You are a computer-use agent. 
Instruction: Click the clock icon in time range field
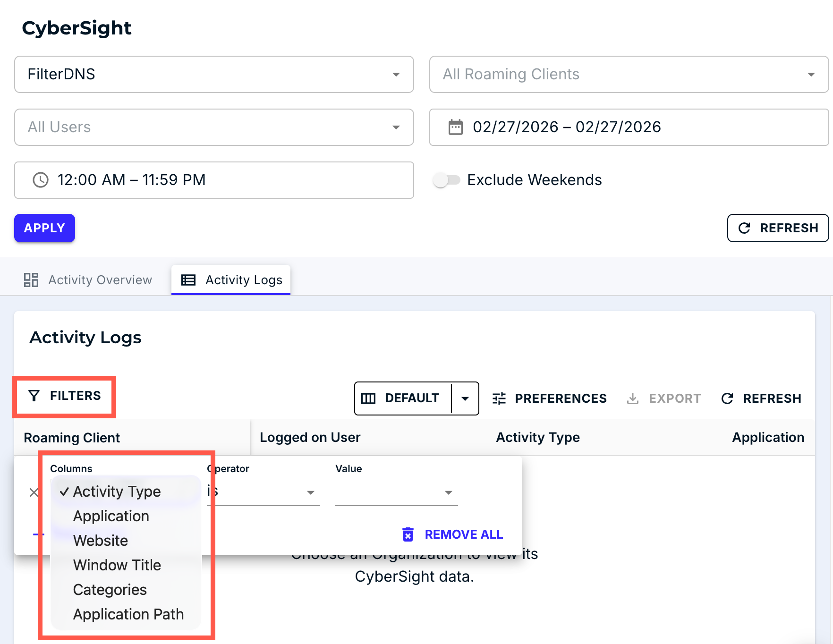[41, 180]
